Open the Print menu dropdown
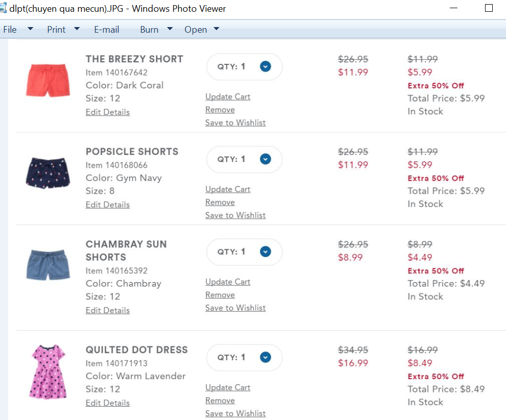Image resolution: width=506 pixels, height=420 pixels. coord(77,29)
